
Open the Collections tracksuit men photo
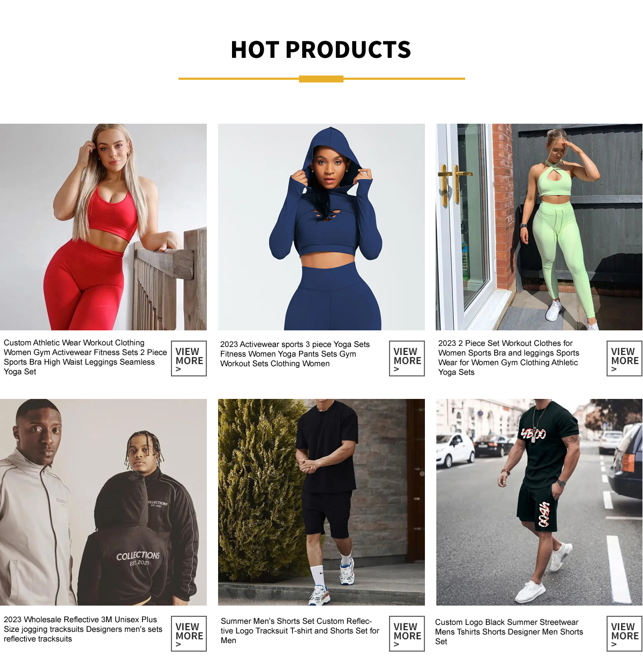click(x=103, y=502)
